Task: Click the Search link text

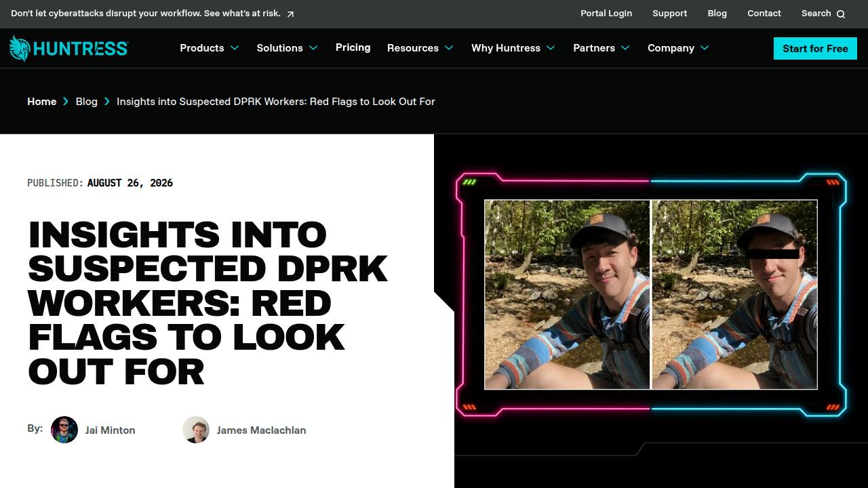Action: (x=816, y=14)
